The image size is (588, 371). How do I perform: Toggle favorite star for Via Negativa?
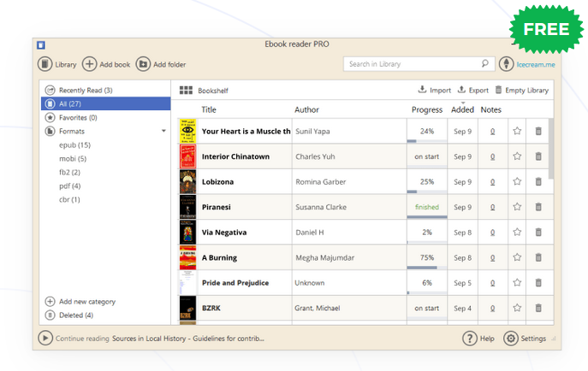pyautogui.click(x=517, y=232)
